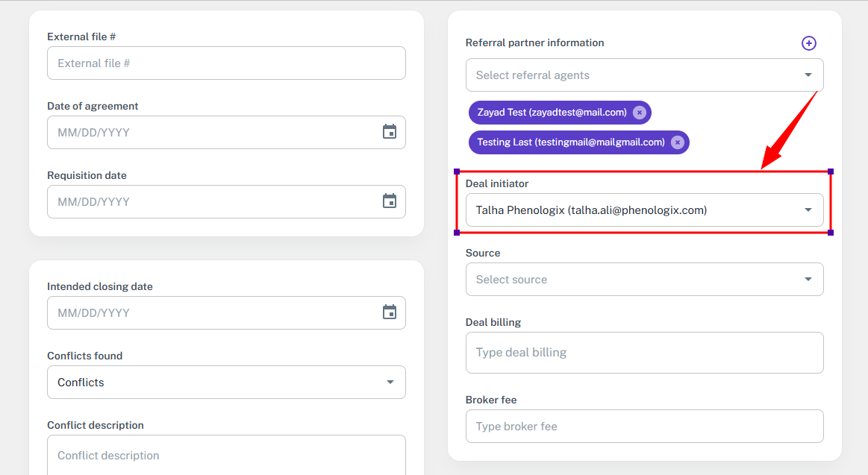The width and height of the screenshot is (868, 475).
Task: Remove Testing Last referral agent chip
Action: tap(677, 142)
